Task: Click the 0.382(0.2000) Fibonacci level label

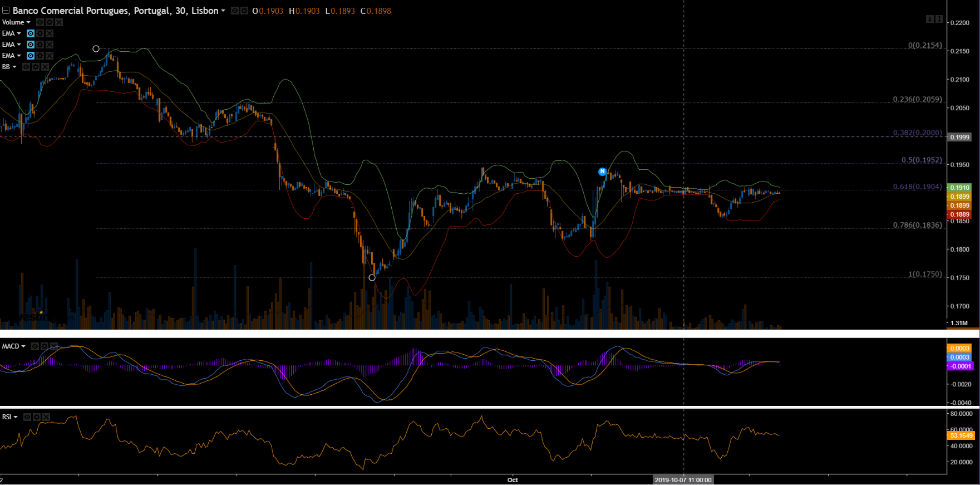Action: (917, 133)
